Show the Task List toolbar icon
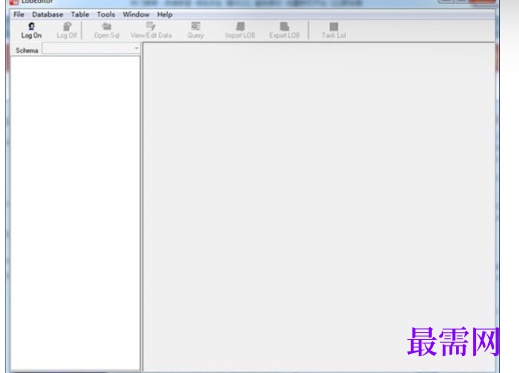The height and width of the screenshot is (373, 519). [x=334, y=26]
